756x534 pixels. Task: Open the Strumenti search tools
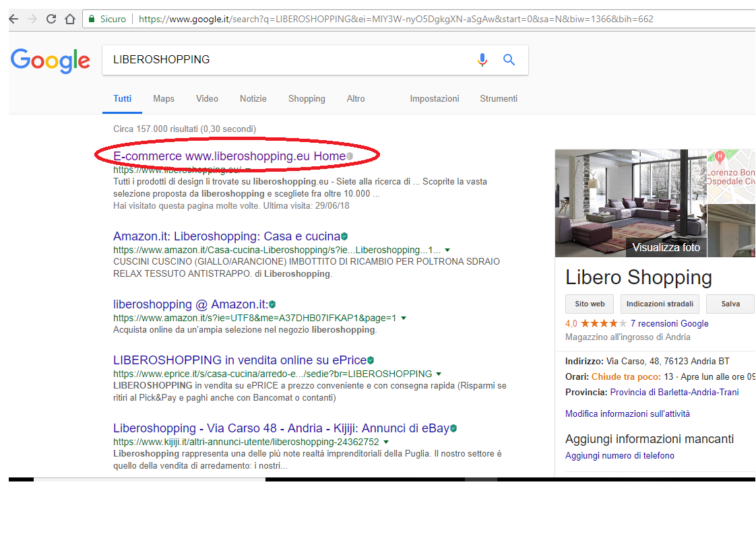click(x=499, y=98)
